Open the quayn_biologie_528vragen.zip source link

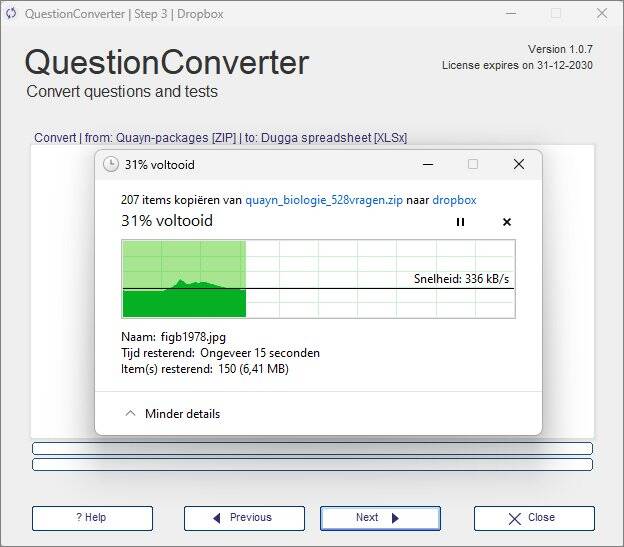[x=324, y=200]
